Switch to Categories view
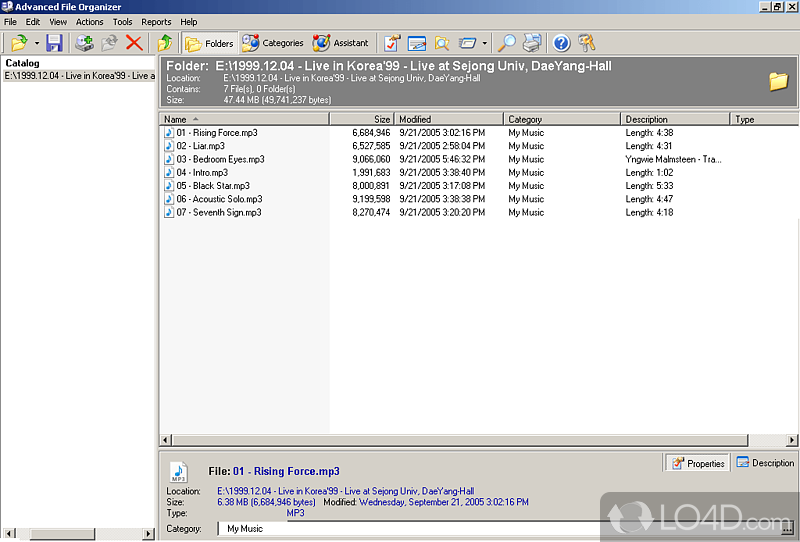 [x=273, y=43]
